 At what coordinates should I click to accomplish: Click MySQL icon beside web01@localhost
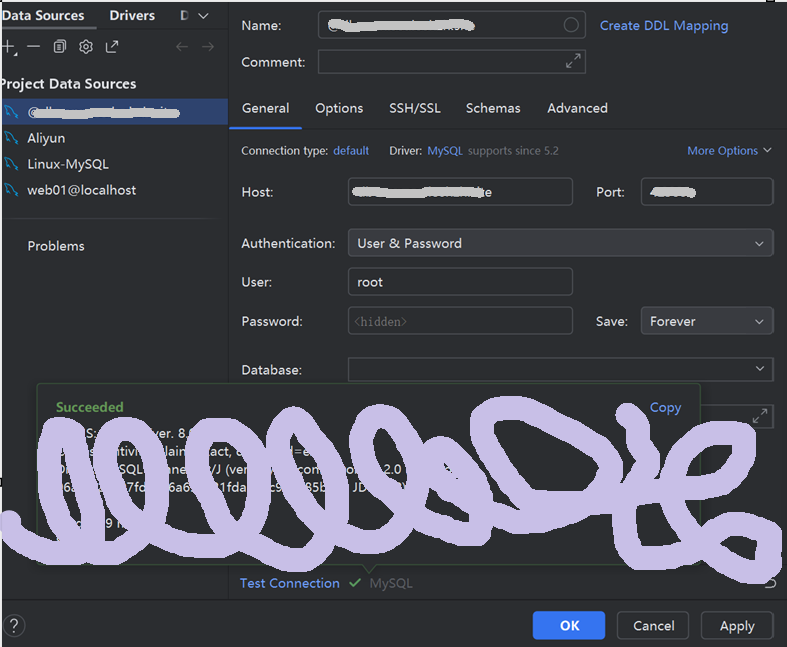click(11, 190)
